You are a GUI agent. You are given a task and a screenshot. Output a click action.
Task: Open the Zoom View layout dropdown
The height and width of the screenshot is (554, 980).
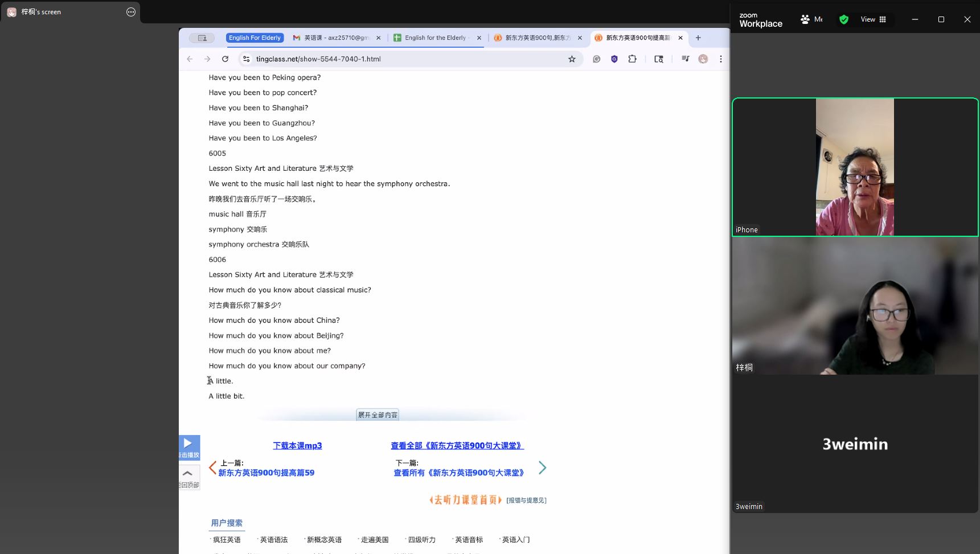tap(873, 19)
